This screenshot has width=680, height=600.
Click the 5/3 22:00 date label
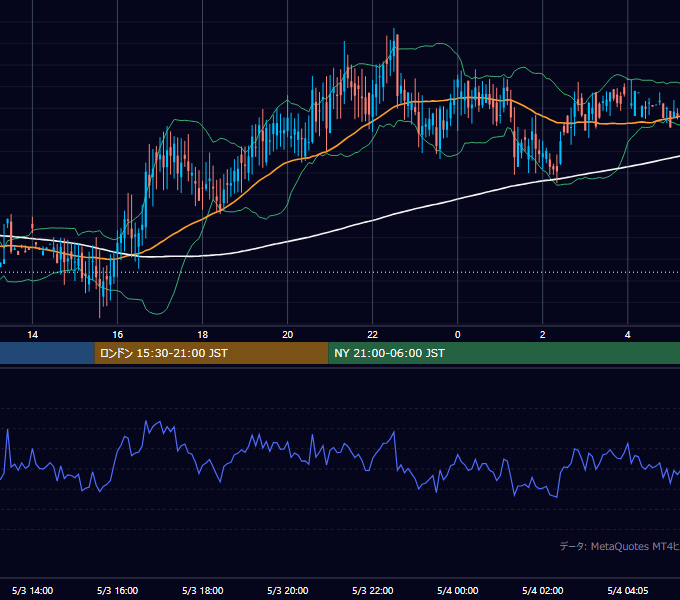(373, 590)
